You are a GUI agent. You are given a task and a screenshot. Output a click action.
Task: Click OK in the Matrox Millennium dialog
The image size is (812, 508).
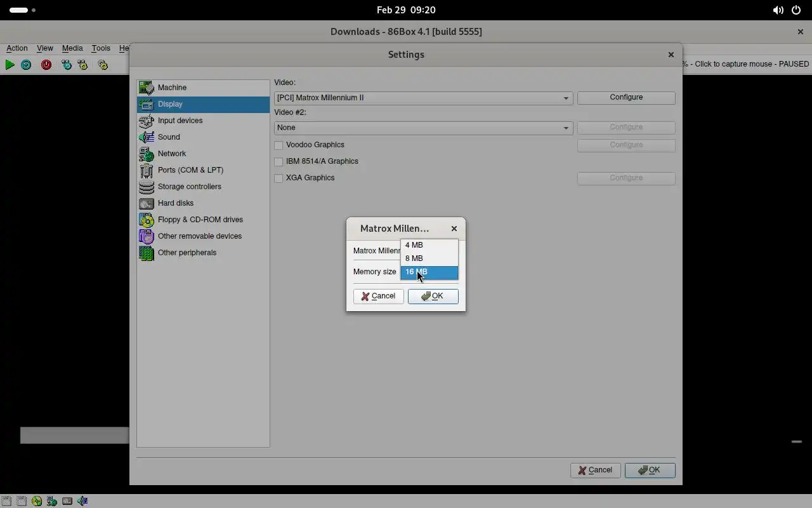[433, 296]
